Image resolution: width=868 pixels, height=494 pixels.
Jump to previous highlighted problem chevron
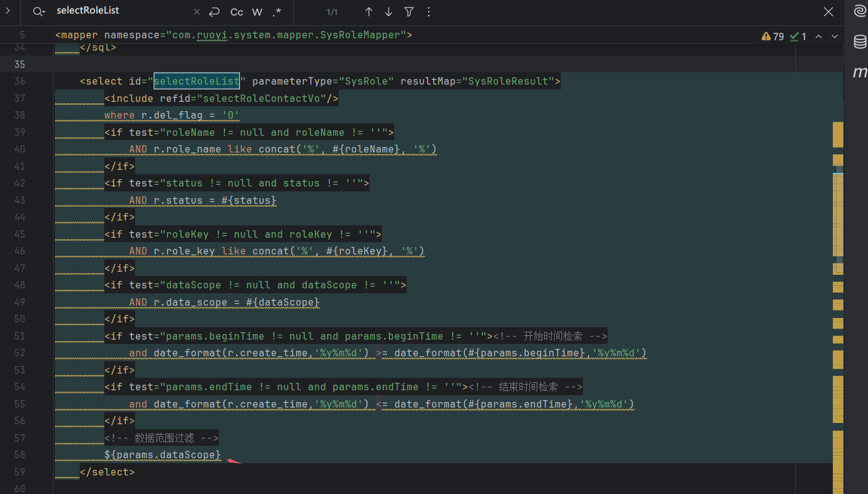pos(819,36)
